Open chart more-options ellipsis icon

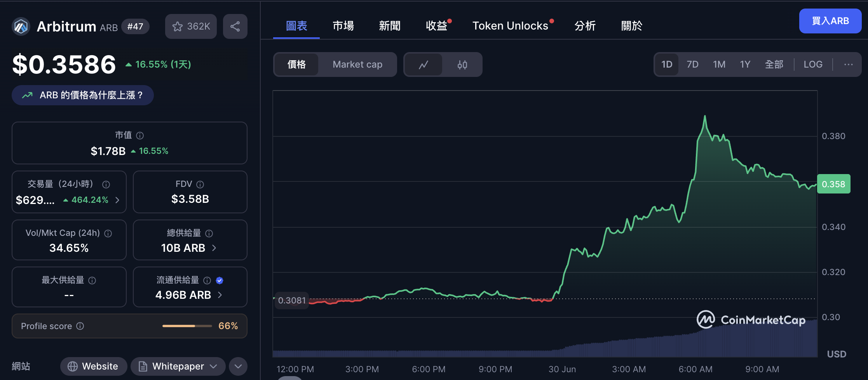pyautogui.click(x=849, y=64)
